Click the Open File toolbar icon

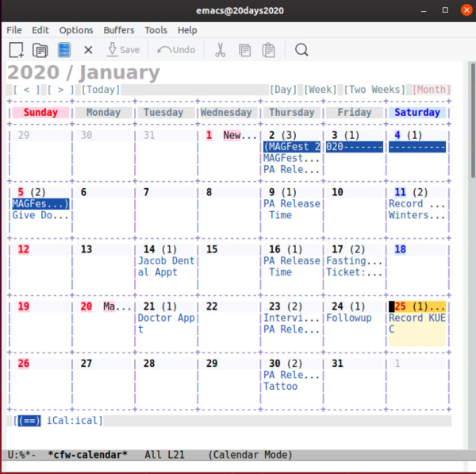[x=40, y=50]
